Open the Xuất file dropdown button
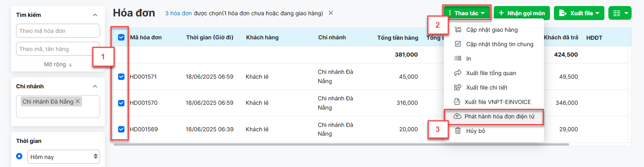644x167 pixels. coord(579,13)
